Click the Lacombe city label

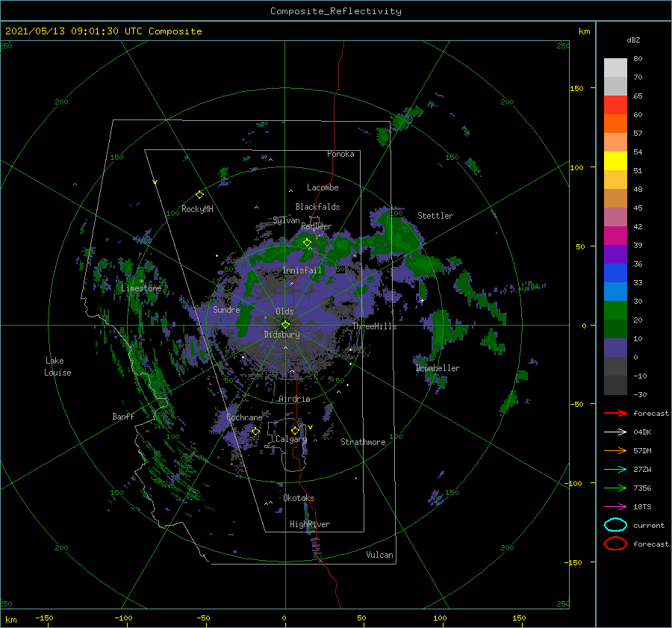coord(323,187)
